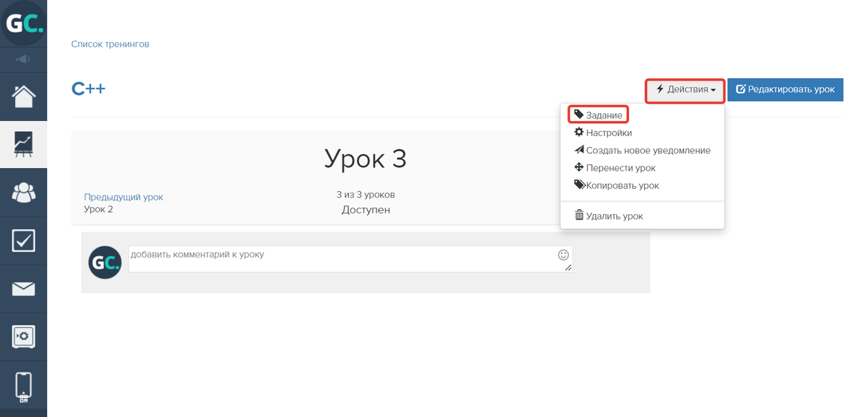Open emoji picker in comment field
The width and height of the screenshot is (868, 417).
(563, 255)
